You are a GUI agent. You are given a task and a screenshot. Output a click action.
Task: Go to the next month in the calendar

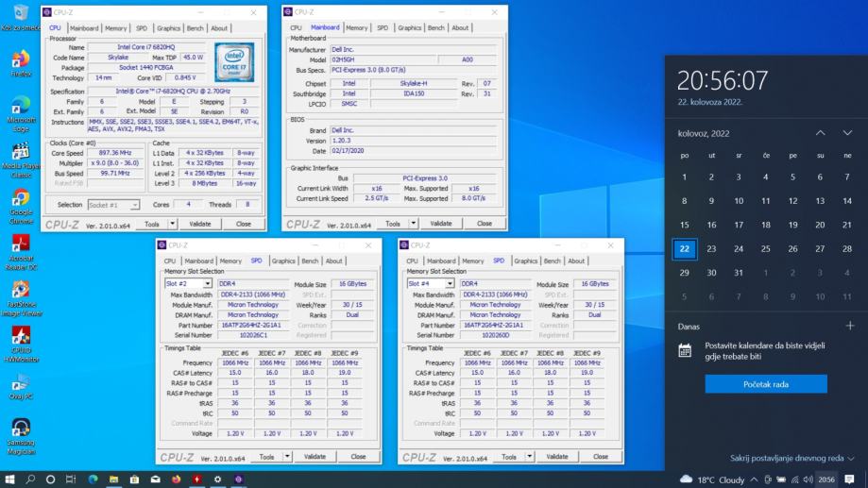pyautogui.click(x=847, y=133)
